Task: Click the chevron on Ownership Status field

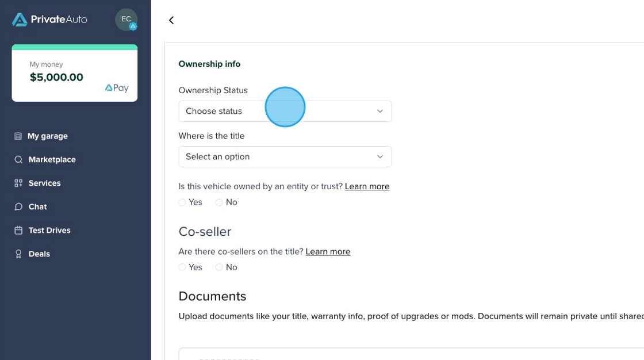Action: coord(380,112)
